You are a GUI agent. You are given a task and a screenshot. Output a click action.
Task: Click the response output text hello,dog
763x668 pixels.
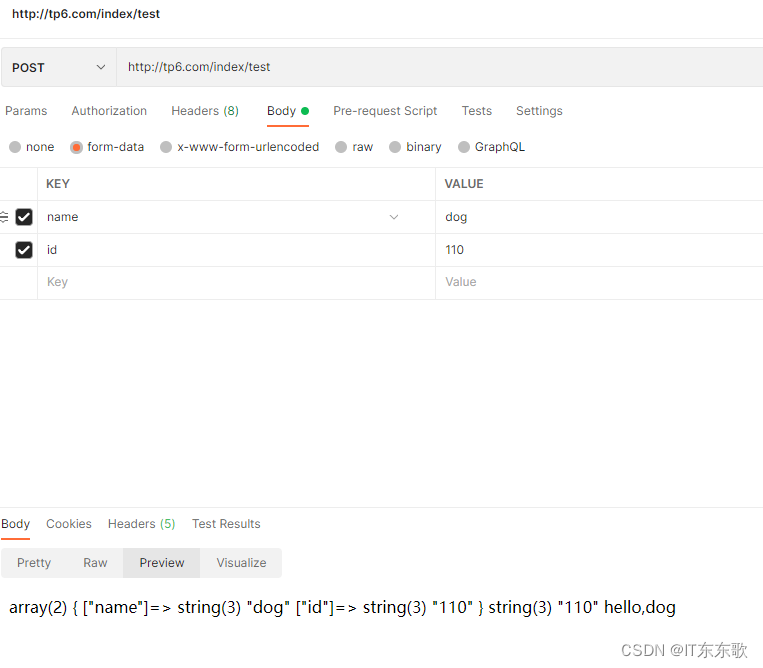click(x=639, y=608)
